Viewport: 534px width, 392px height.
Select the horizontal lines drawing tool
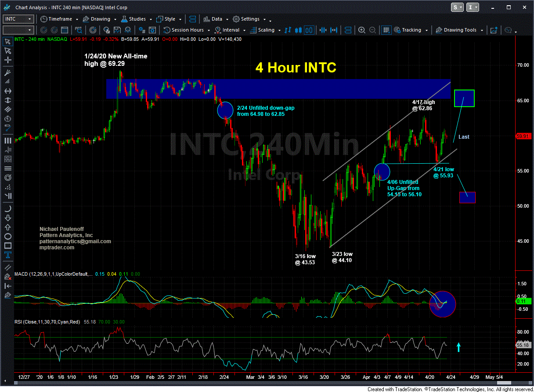pyautogui.click(x=7, y=169)
